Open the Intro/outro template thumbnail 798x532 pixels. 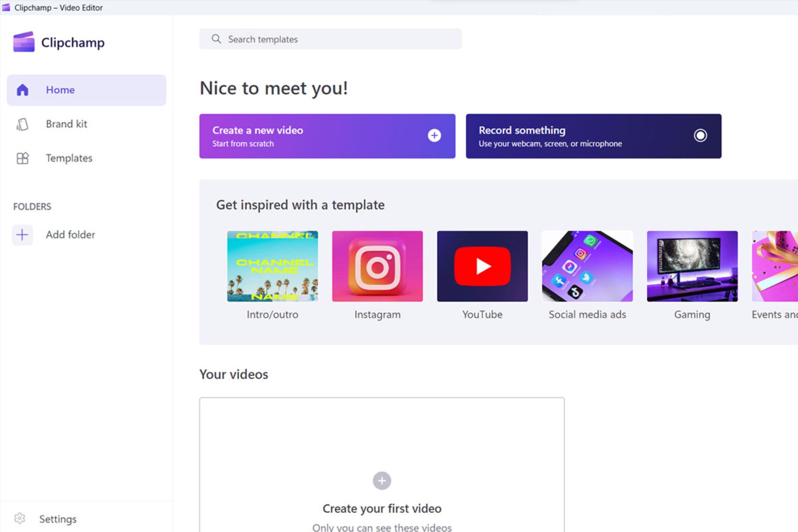coord(273,266)
